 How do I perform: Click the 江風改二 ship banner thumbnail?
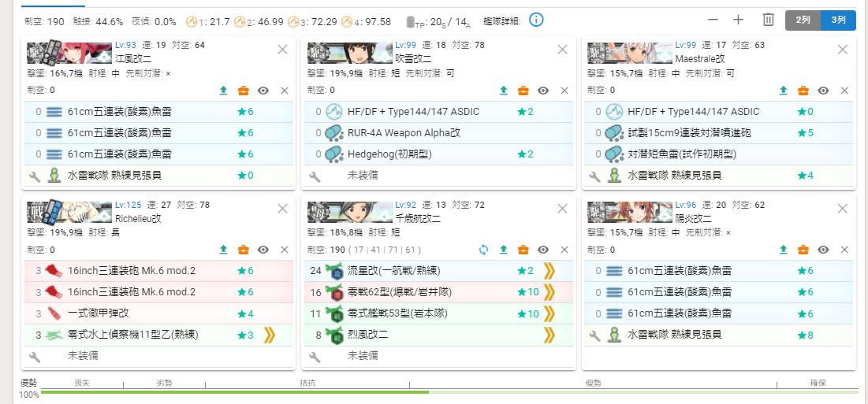(69, 54)
